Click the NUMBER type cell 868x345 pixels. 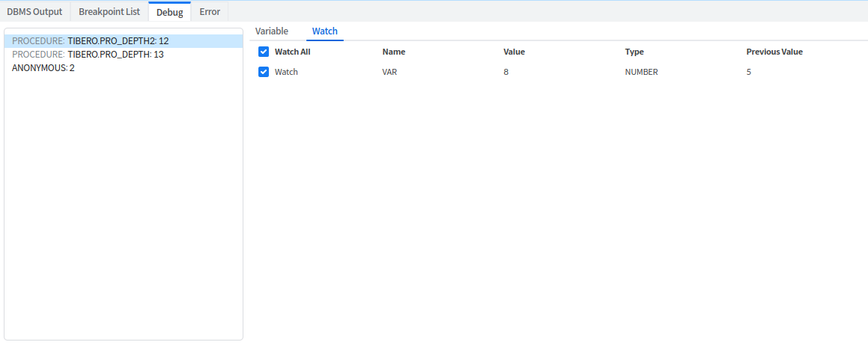(x=641, y=72)
